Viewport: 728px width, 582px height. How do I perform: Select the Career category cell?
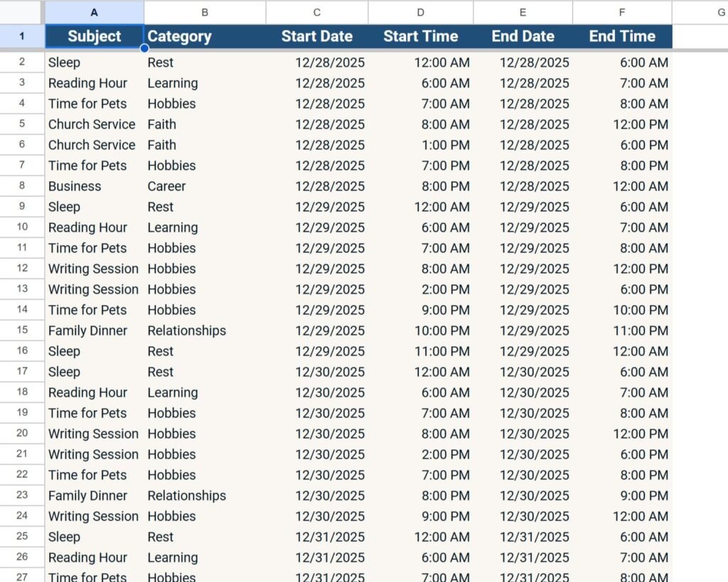[166, 186]
